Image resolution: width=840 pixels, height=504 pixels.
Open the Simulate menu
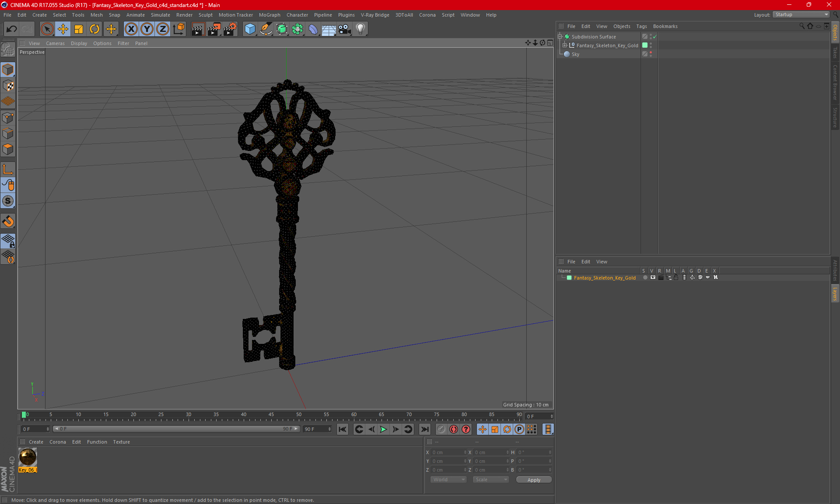(160, 15)
